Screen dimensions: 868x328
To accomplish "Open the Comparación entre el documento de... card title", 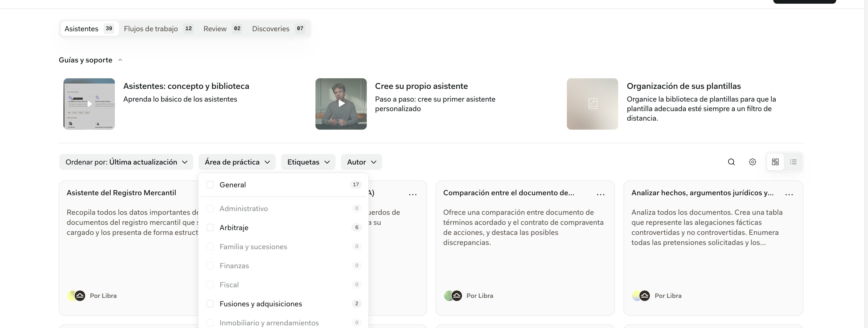I will (x=508, y=193).
